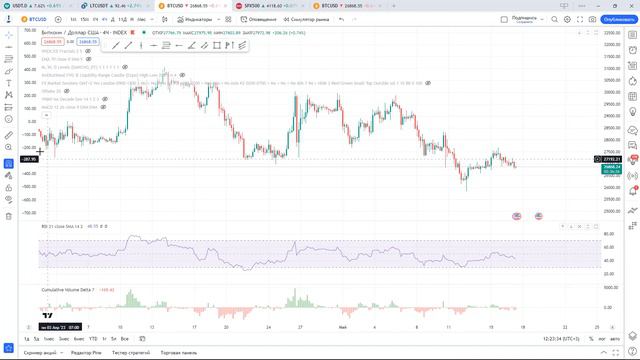
Task: Collapse the indicator legend arrow under MACD
Action: [x=46, y=116]
